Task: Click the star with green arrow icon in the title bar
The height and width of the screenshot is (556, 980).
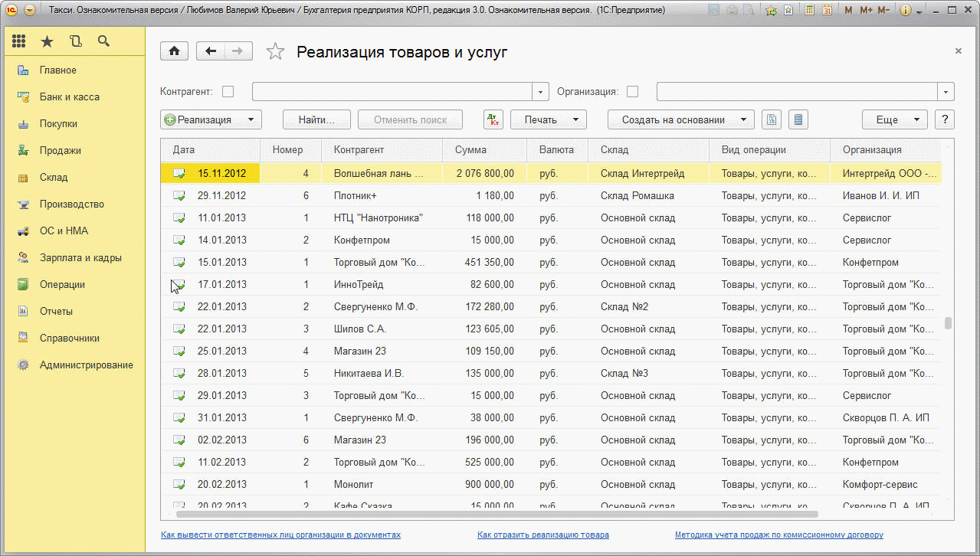Action: point(770,11)
